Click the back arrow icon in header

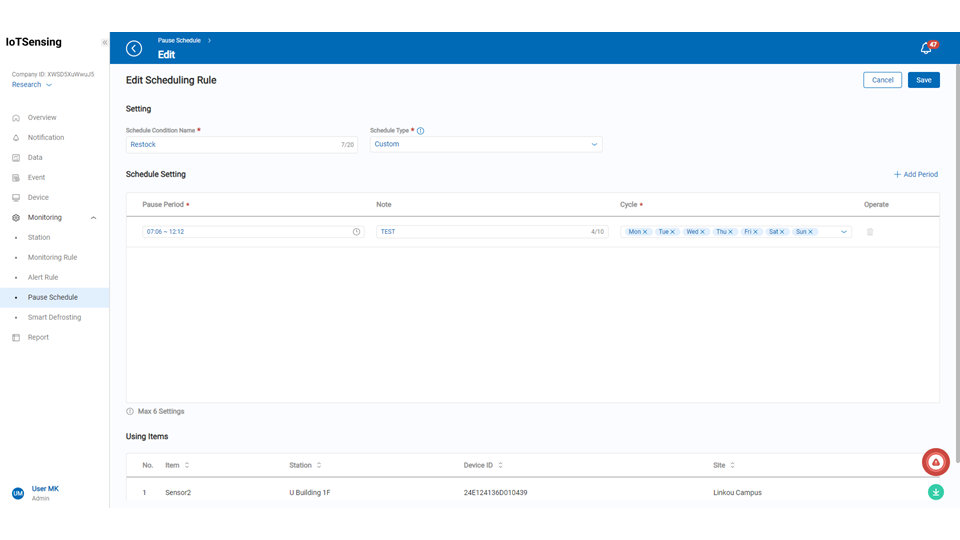134,48
